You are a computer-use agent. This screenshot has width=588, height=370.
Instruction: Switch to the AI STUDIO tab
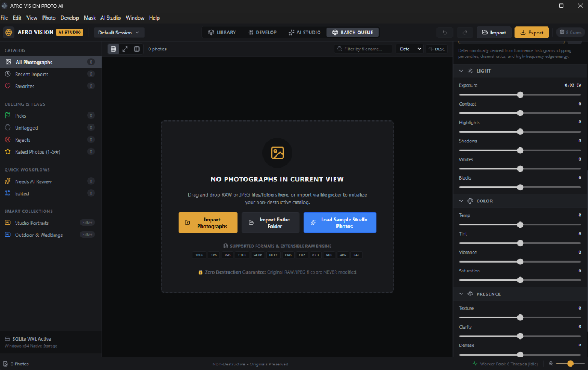(x=304, y=33)
